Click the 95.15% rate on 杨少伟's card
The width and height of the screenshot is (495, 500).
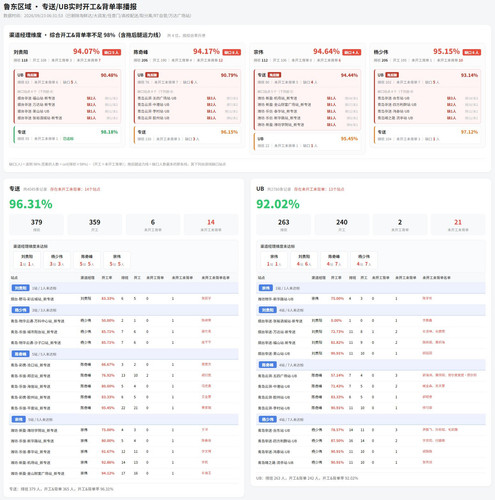[x=446, y=51]
